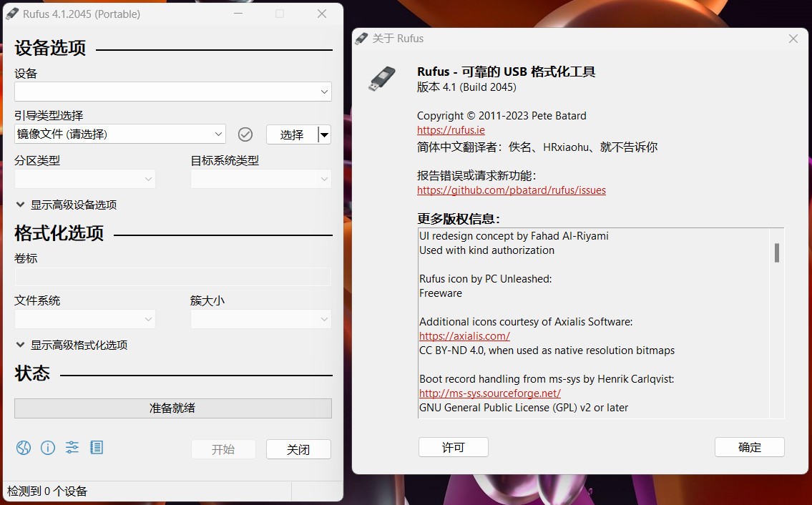Click 检测到 0 个设备 status text
This screenshot has width=812, height=505.
[x=47, y=491]
